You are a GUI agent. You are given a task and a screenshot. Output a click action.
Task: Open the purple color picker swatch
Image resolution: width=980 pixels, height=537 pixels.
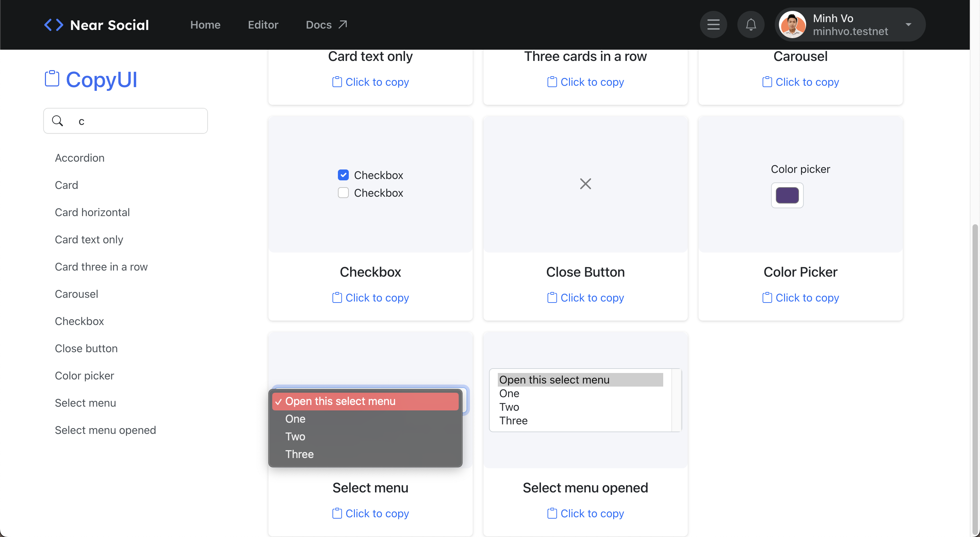pos(787,196)
